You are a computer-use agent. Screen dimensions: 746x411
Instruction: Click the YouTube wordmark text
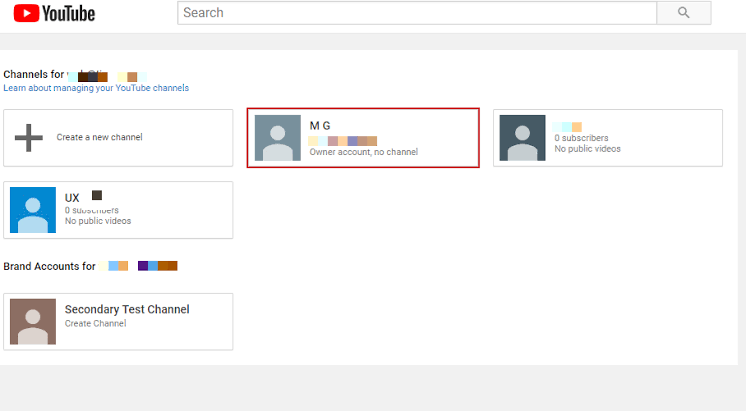68,13
